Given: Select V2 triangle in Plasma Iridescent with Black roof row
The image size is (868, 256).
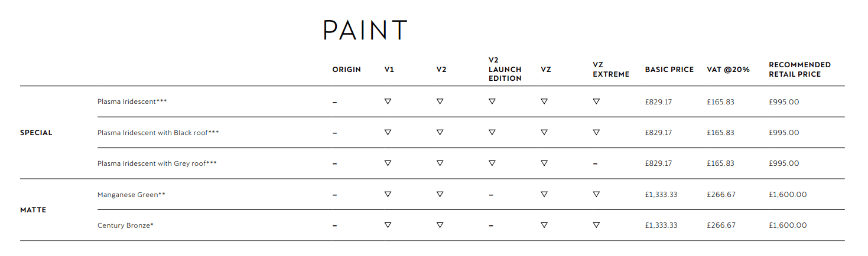Looking at the screenshot, I should pos(440,132).
